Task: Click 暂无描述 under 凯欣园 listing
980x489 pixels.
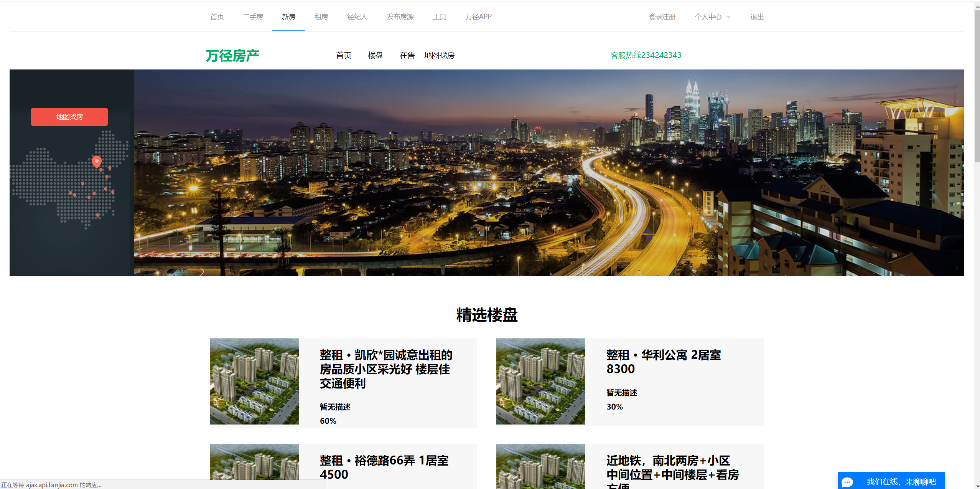Action: tap(335, 407)
